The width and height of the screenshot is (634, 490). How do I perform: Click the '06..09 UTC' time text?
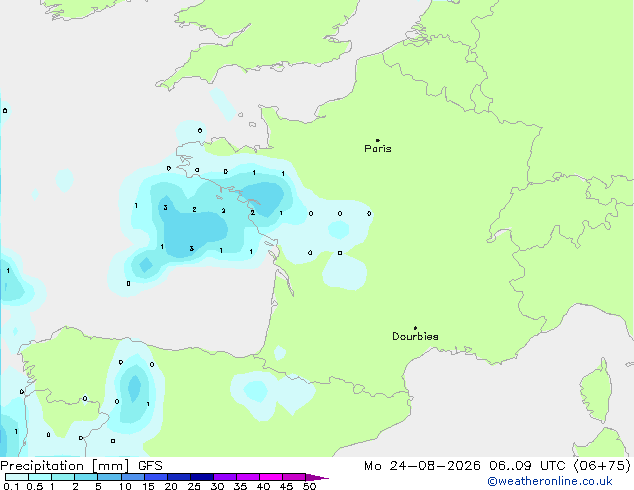(x=526, y=466)
